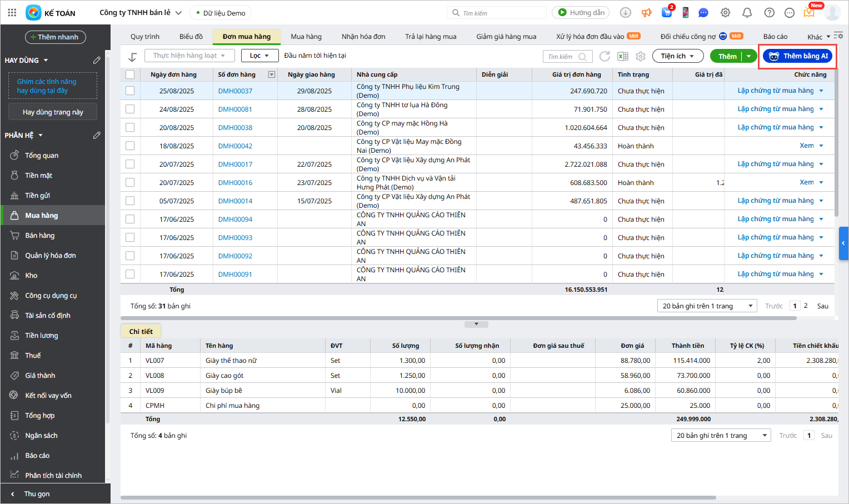Click the pencil icon beside HAY DÙNG
Viewport: 849px width, 504px height.
click(x=97, y=60)
